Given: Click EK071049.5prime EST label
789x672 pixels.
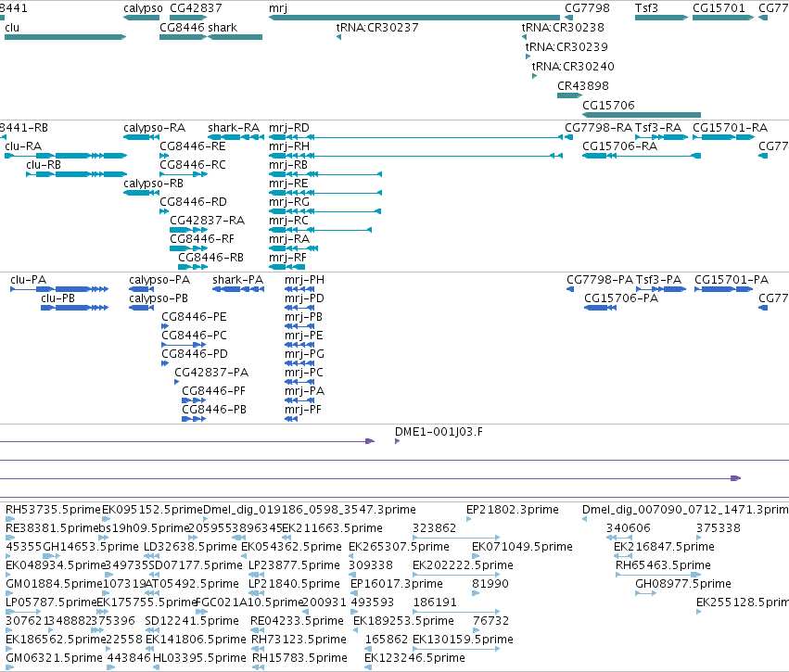Looking at the screenshot, I should click(x=522, y=547).
